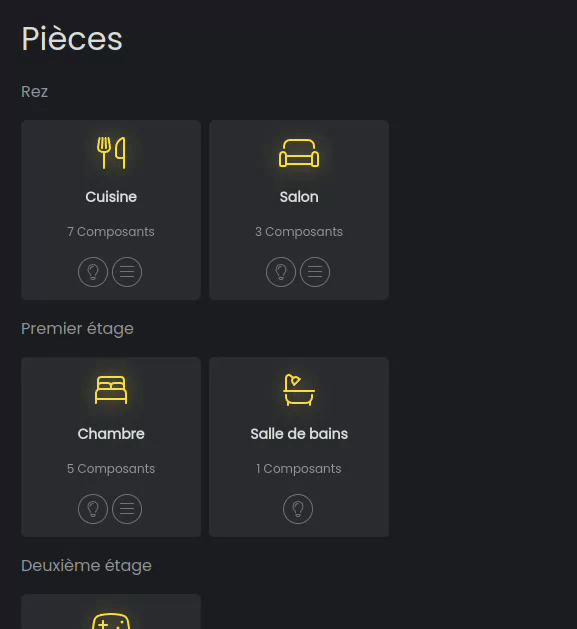This screenshot has width=577, height=629.
Task: Open the Salon list menu button
Action: pyautogui.click(x=315, y=272)
